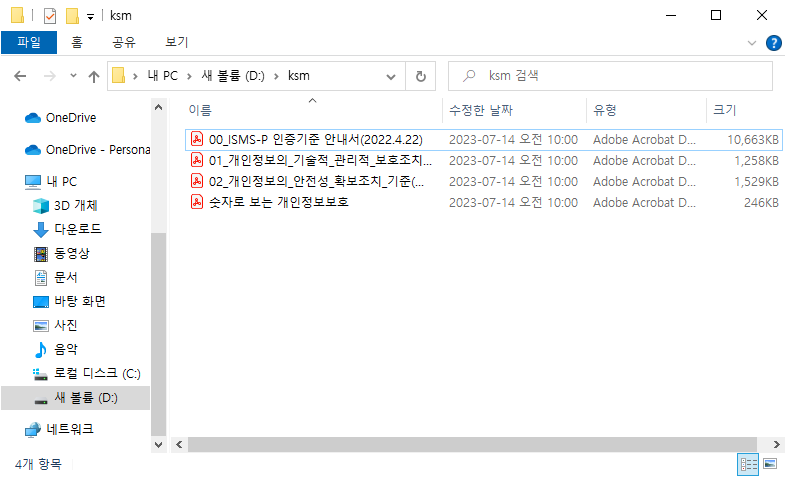Image resolution: width=786 pixels, height=477 pixels.
Task: Expand the chevron after 내 PC breadcrumb
Action: coord(189,76)
